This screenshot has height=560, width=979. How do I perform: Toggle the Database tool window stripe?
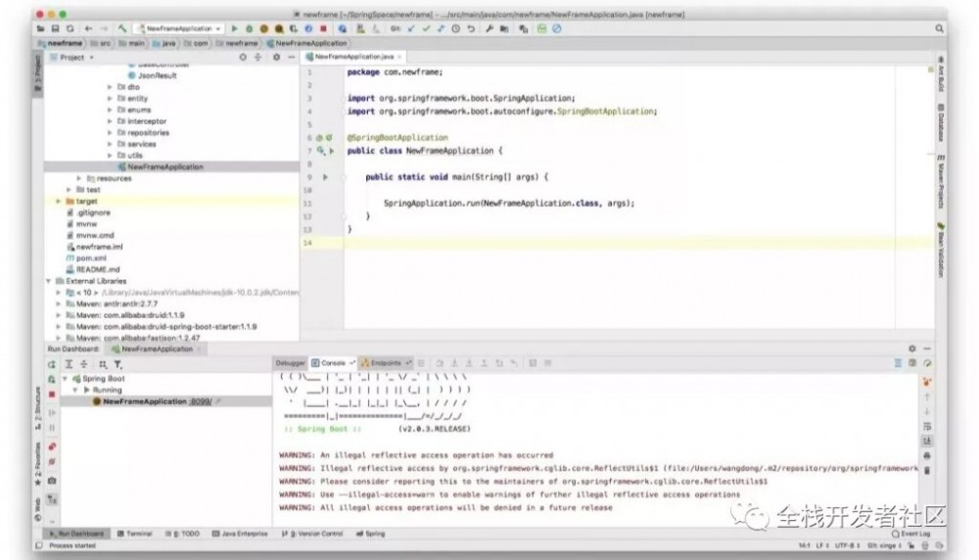pos(940,123)
